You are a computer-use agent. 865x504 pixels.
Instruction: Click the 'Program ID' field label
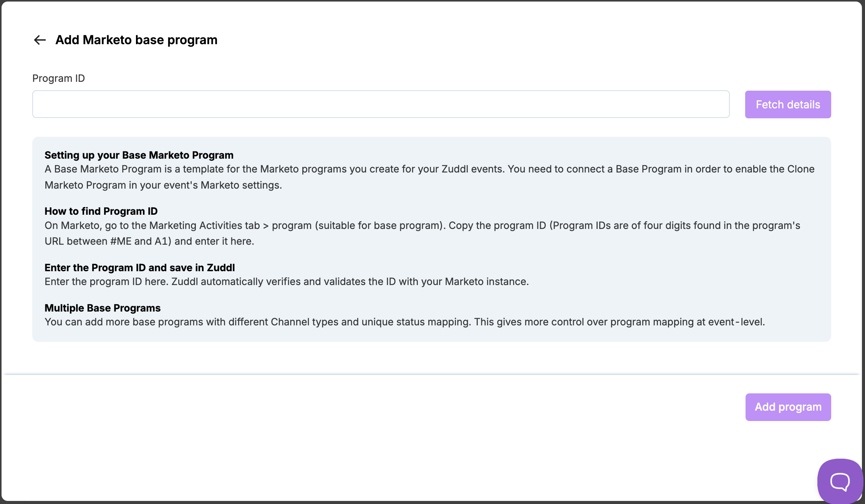[58, 78]
